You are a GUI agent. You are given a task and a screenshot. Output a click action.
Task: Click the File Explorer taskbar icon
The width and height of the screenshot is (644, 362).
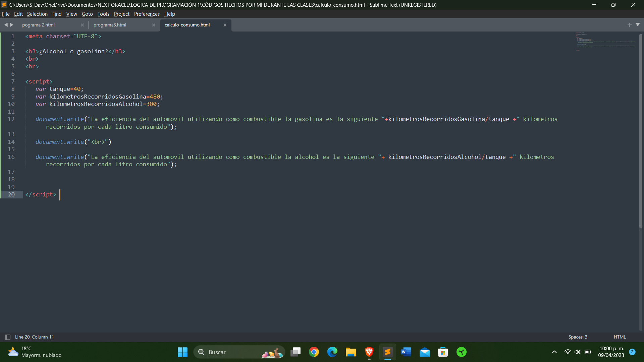pos(351,352)
